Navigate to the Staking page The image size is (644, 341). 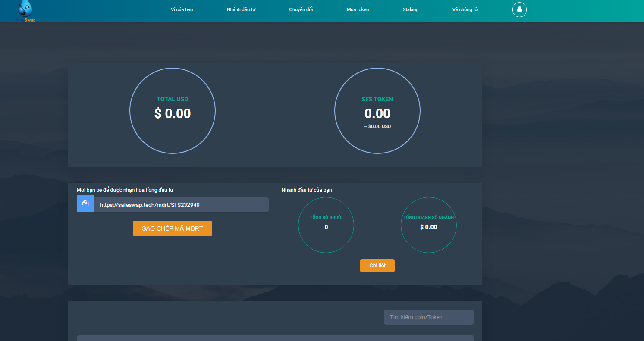(410, 9)
